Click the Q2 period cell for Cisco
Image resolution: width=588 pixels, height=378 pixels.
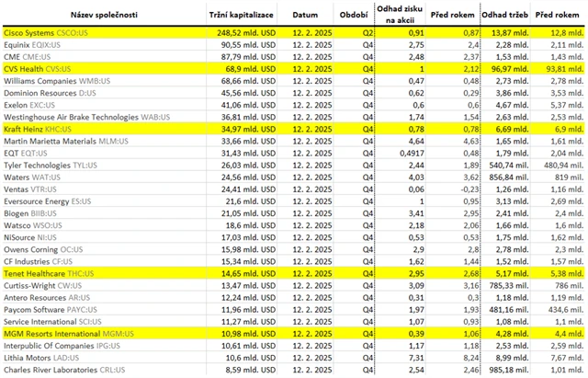coord(367,33)
